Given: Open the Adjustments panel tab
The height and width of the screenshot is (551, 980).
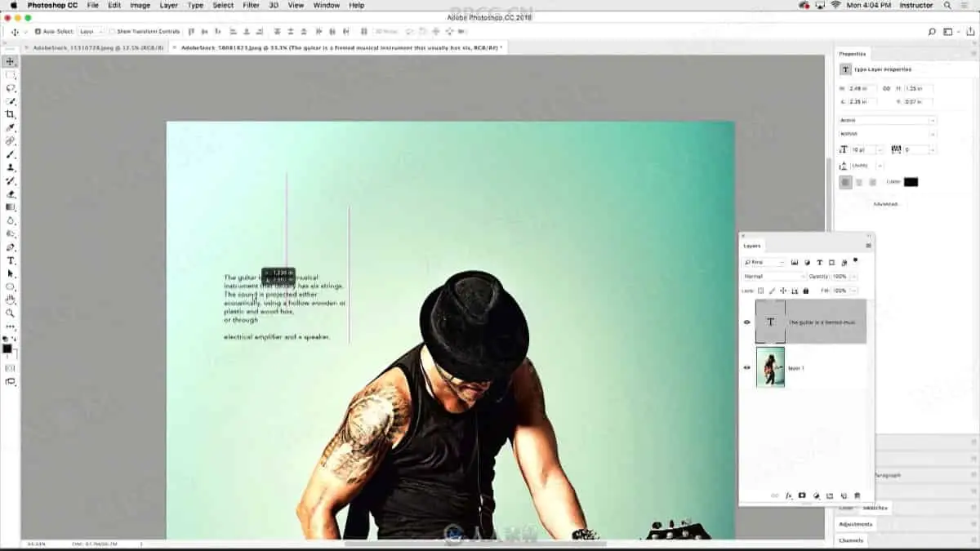Looking at the screenshot, I should [x=856, y=524].
